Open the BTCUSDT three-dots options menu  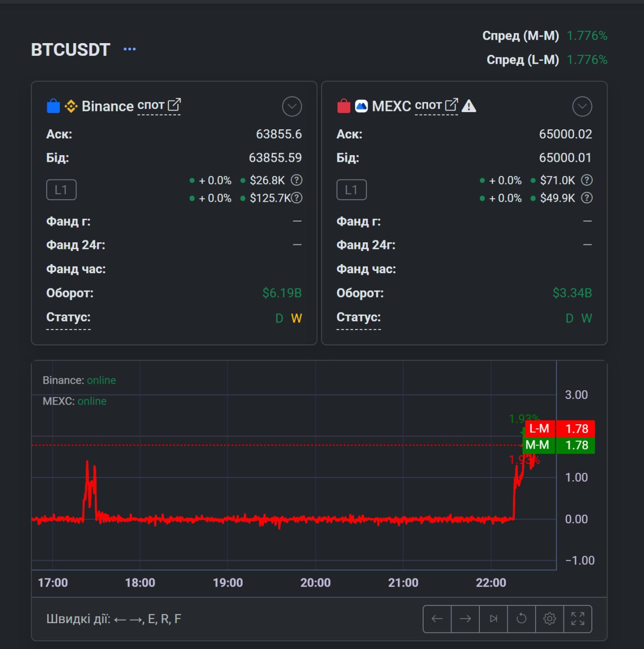click(130, 49)
